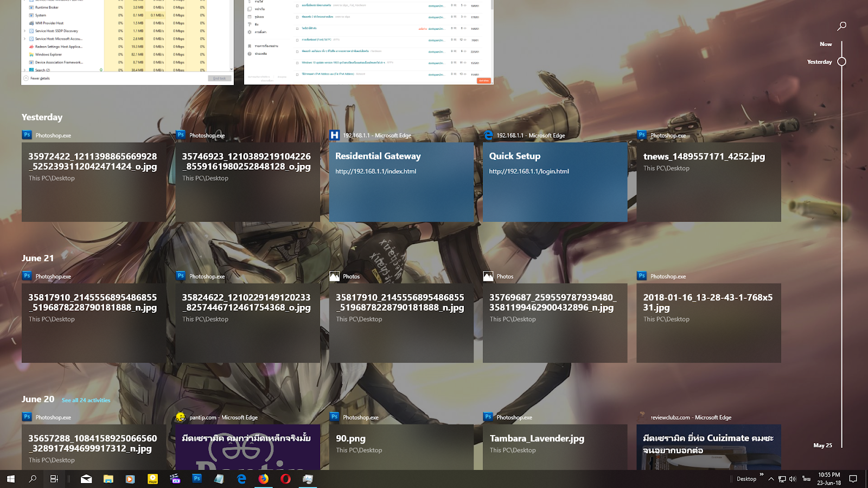Open Action Center from the system tray
This screenshot has height=488, width=868.
[x=852, y=479]
